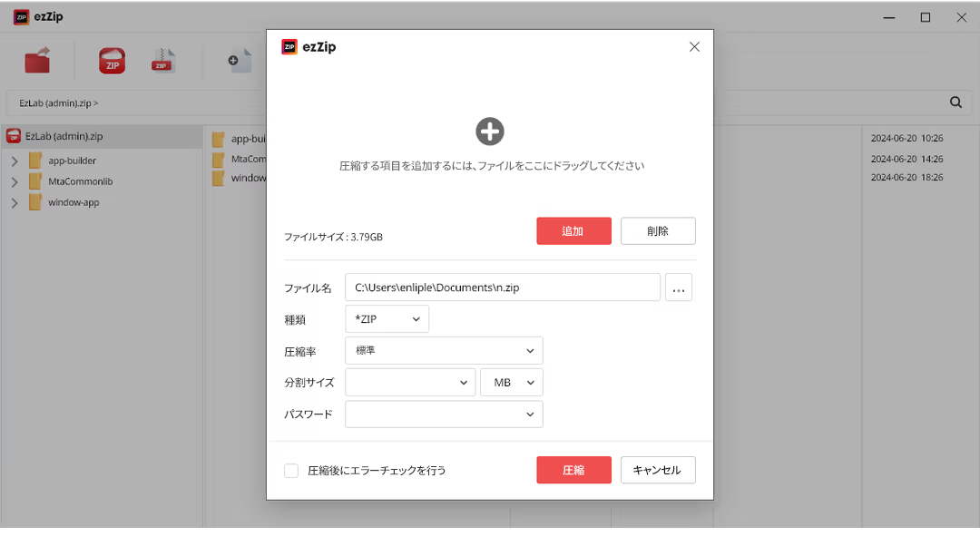Viewport: 980px width, 546px height.
Task: Select the MtaCommonlib tree item label
Action: (81, 181)
